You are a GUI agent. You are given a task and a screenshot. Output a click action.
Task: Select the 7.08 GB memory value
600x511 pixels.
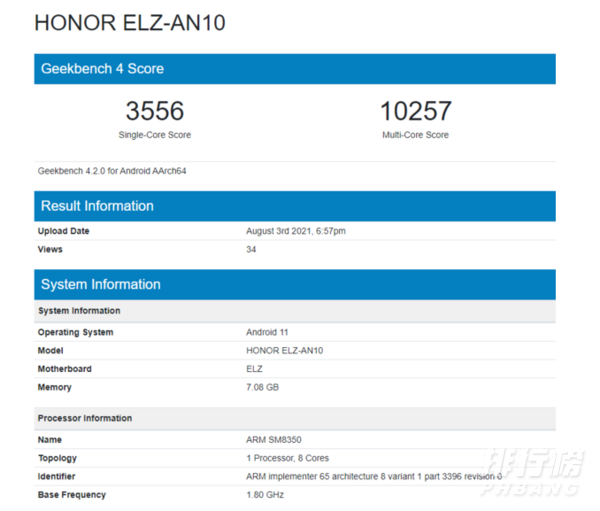pyautogui.click(x=262, y=387)
